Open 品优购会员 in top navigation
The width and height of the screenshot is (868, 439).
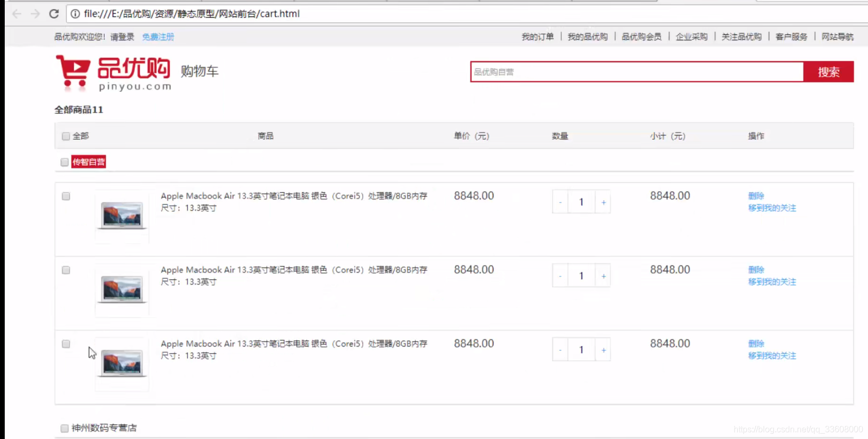point(642,37)
